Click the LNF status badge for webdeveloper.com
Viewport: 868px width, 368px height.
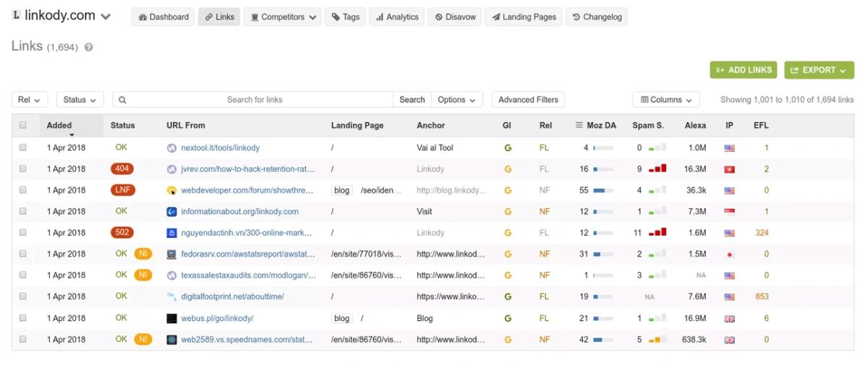click(x=122, y=190)
